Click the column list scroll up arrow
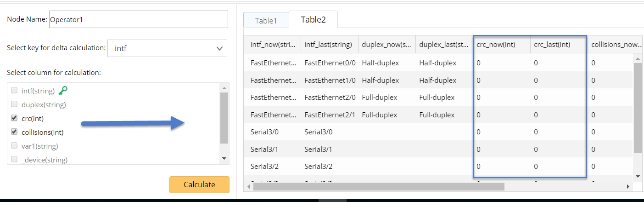 (x=224, y=88)
